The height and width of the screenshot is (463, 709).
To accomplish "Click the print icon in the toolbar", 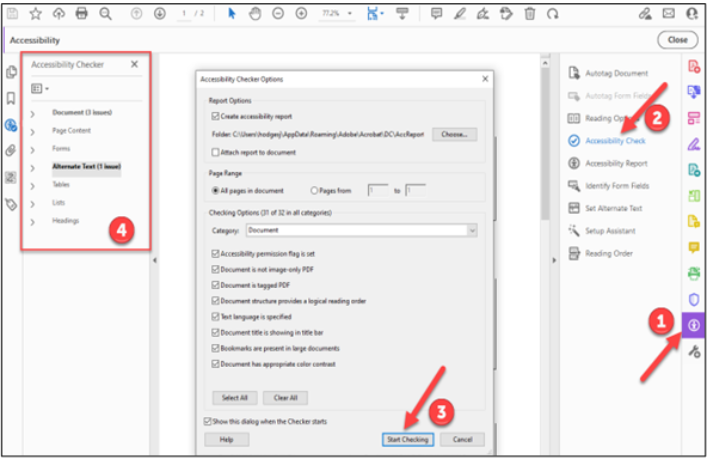I will pyautogui.click(x=82, y=13).
